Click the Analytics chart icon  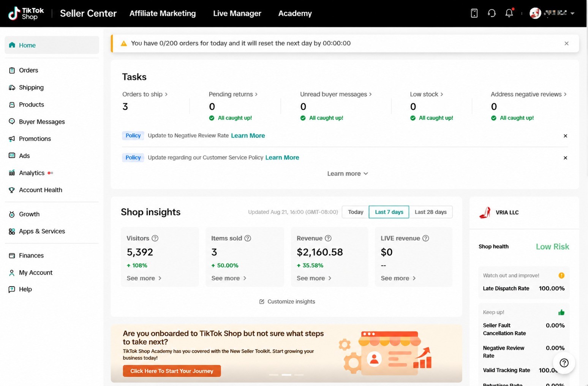pos(12,173)
